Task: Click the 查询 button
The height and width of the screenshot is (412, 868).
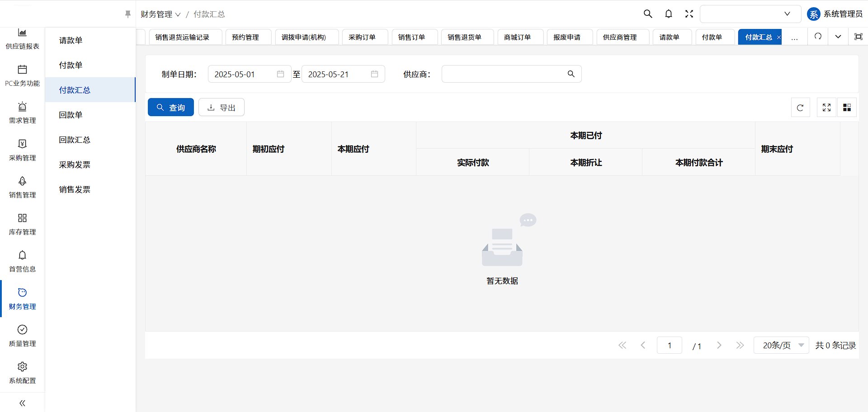Action: pos(171,108)
